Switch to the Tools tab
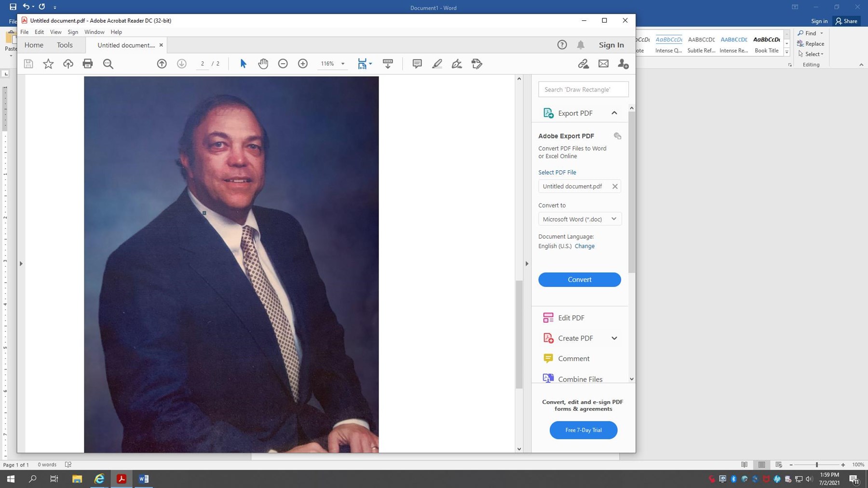Screen dimensions: 868x488 (65, 44)
